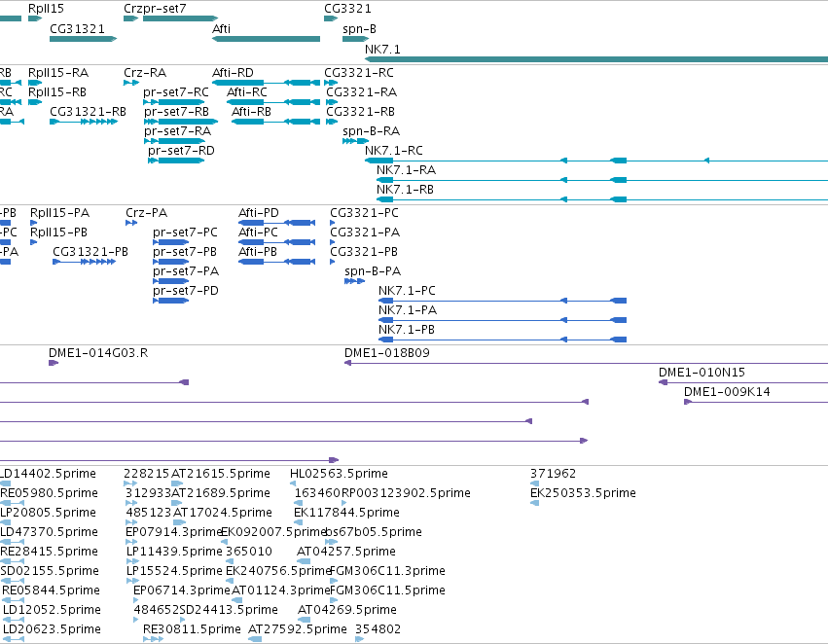The image size is (828, 644).
Task: Select the pr-set7 gene label
Action: pos(164,9)
